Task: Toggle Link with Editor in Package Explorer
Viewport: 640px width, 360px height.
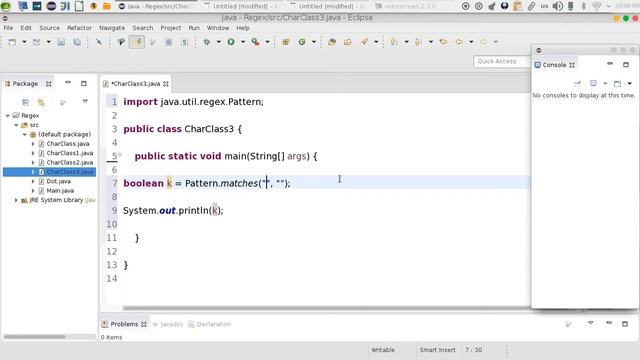Action: click(x=41, y=102)
